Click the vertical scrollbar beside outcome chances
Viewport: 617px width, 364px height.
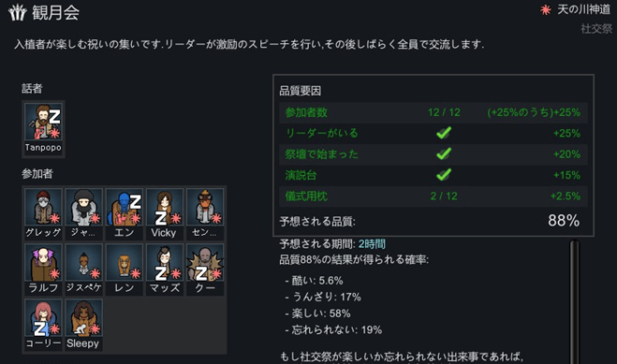tap(575, 302)
